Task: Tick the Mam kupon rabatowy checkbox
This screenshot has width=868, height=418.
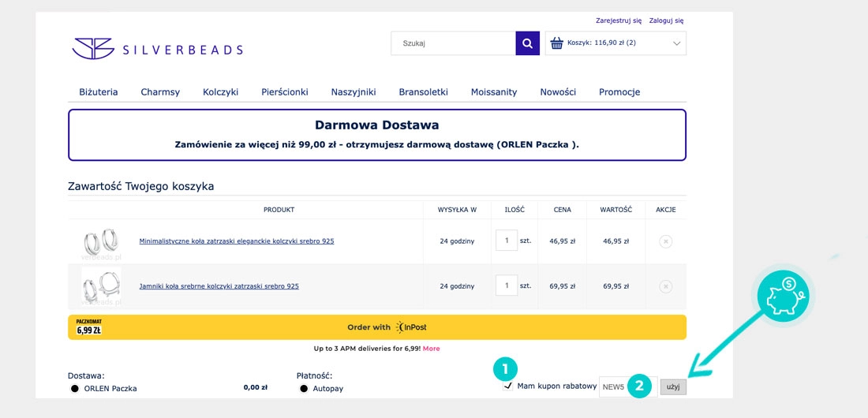Action: tap(507, 386)
